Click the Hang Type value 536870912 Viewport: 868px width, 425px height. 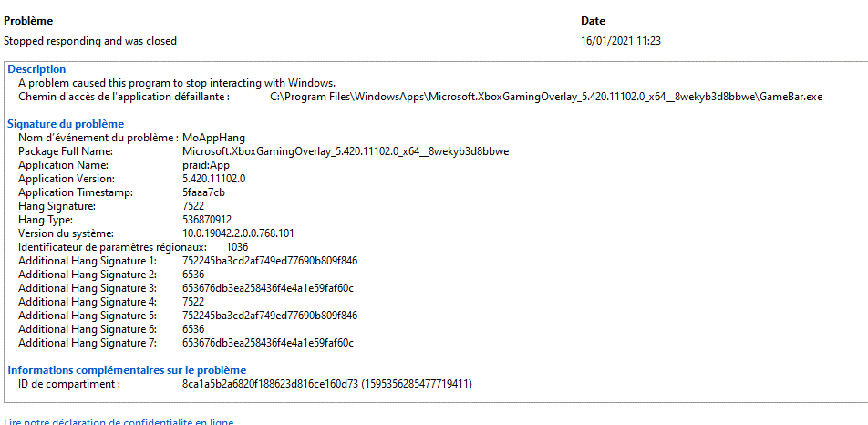tap(207, 220)
